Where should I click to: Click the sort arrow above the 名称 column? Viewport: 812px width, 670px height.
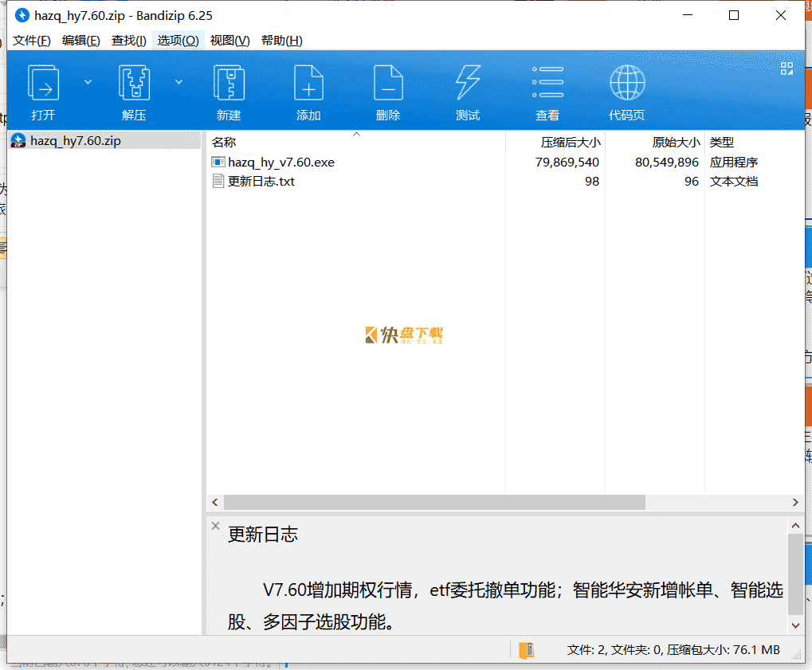coord(356,134)
